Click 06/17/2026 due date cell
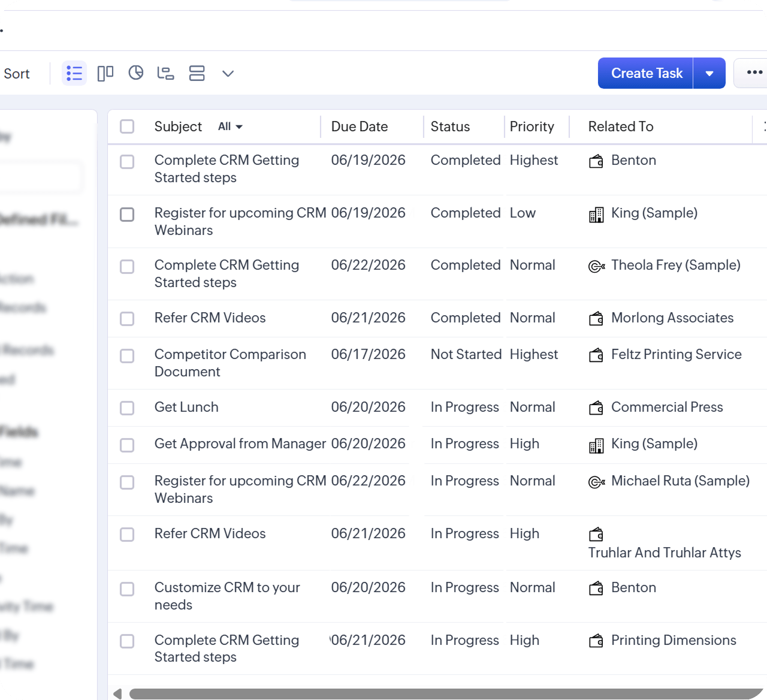This screenshot has height=700, width=767. (369, 354)
